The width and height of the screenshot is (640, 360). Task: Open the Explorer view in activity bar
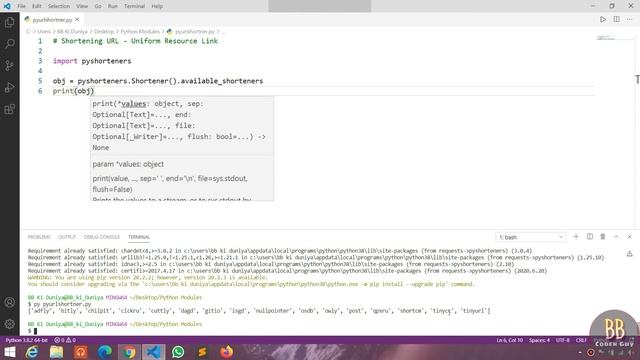(9, 22)
